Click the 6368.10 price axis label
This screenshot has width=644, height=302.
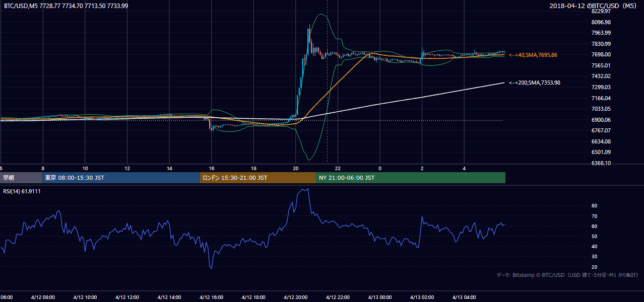pos(601,163)
